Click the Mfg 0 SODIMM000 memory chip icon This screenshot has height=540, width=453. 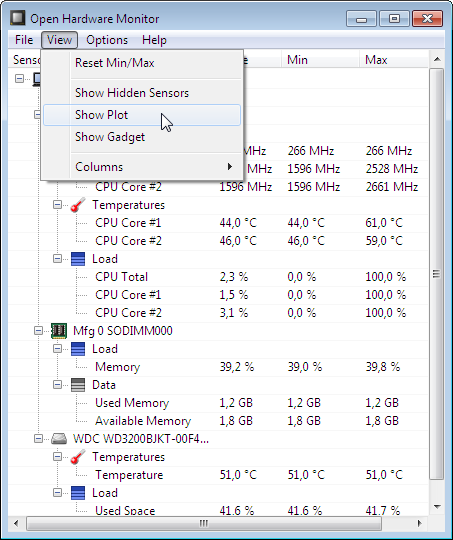tap(59, 331)
